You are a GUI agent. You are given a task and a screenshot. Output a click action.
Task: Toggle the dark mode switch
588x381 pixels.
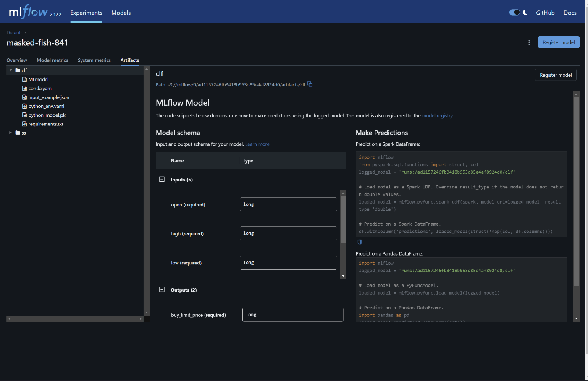pos(514,12)
